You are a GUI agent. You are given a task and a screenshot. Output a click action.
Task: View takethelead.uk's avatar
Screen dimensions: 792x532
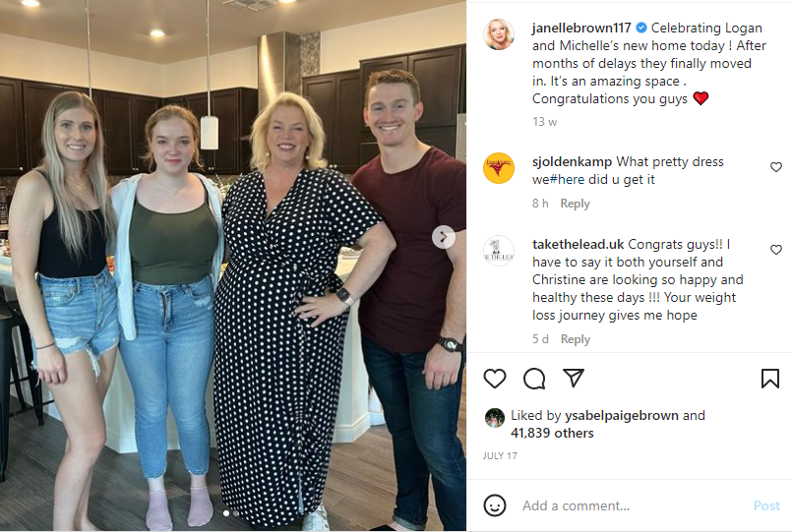pyautogui.click(x=499, y=251)
